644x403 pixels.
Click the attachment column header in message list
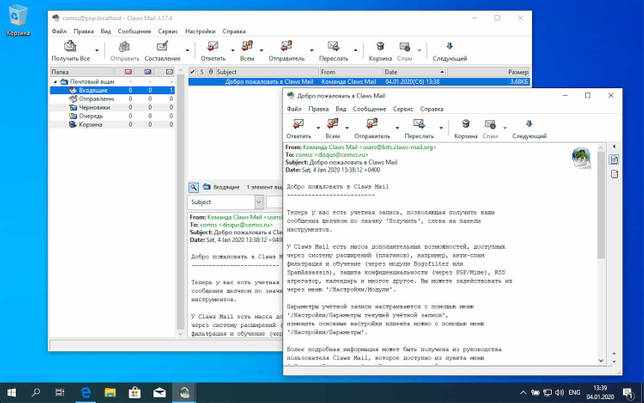click(x=211, y=72)
